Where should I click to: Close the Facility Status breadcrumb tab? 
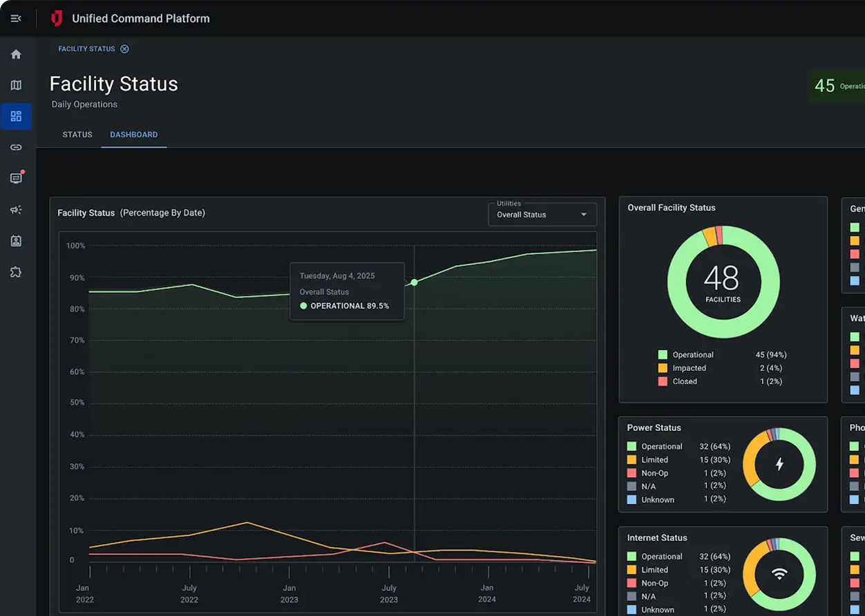pos(124,49)
